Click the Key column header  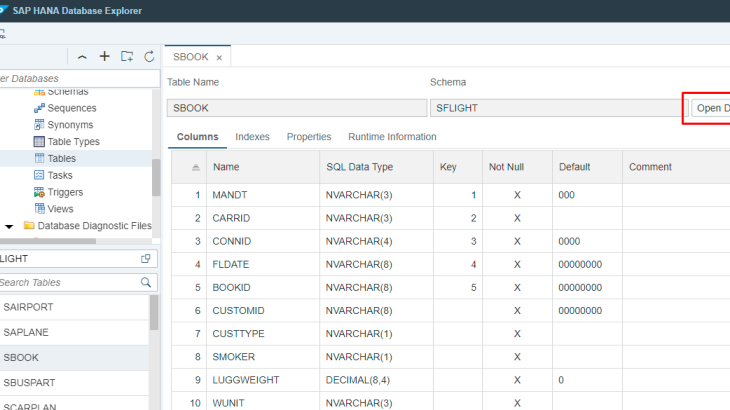(458, 167)
